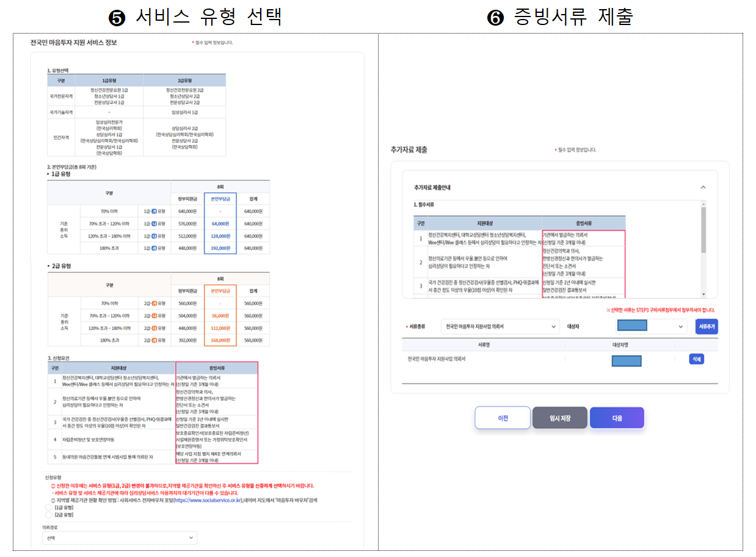The height and width of the screenshot is (557, 756).
Task: Click the 전국민 마음투자 지원 서비스 정보 heading
Action: click(73, 43)
